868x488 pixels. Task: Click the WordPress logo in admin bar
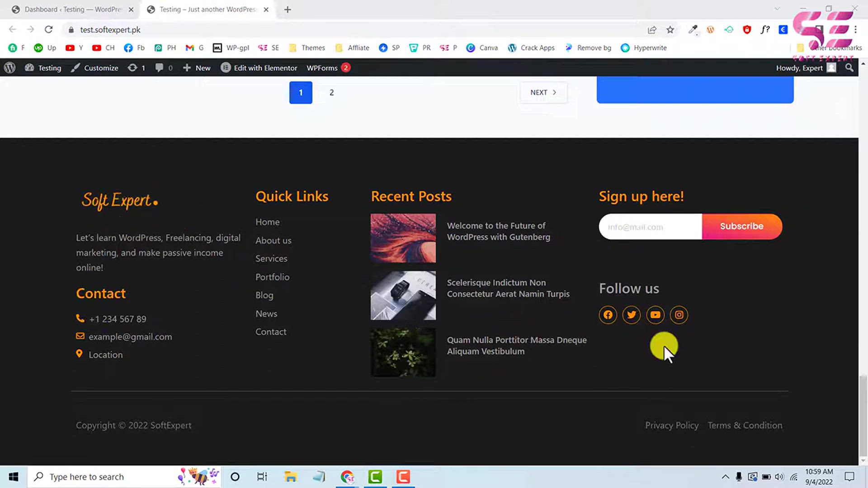(9, 68)
